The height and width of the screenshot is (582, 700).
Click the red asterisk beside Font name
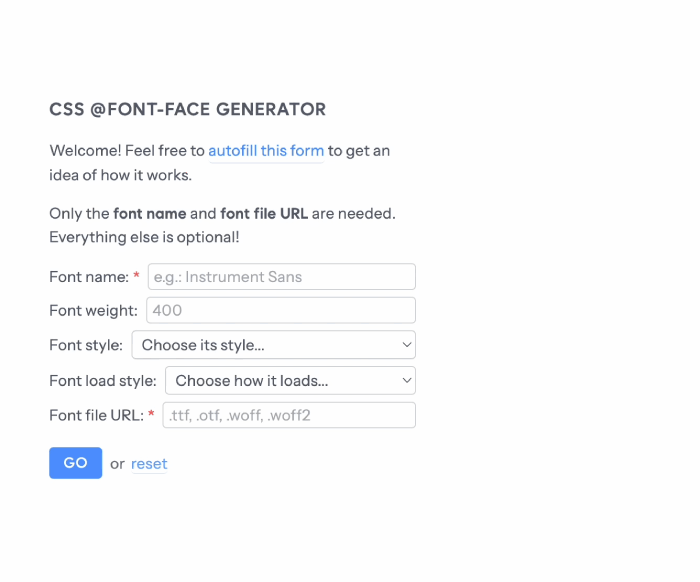point(137,275)
